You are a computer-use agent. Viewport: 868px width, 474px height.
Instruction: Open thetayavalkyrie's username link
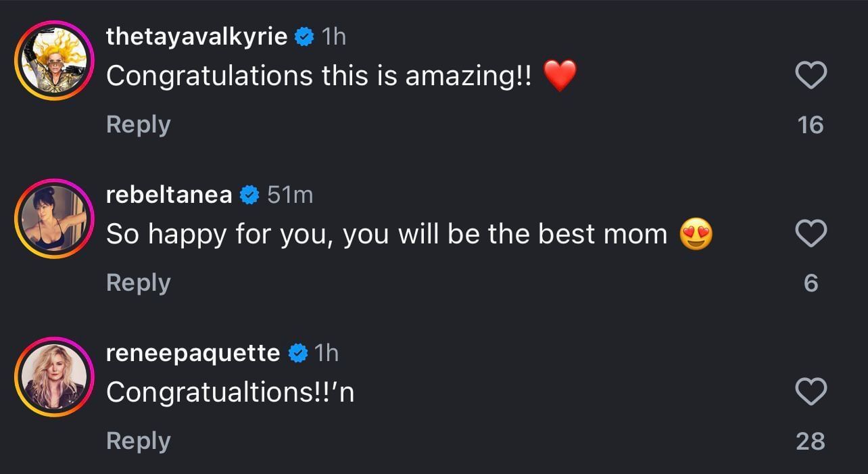tap(196, 36)
